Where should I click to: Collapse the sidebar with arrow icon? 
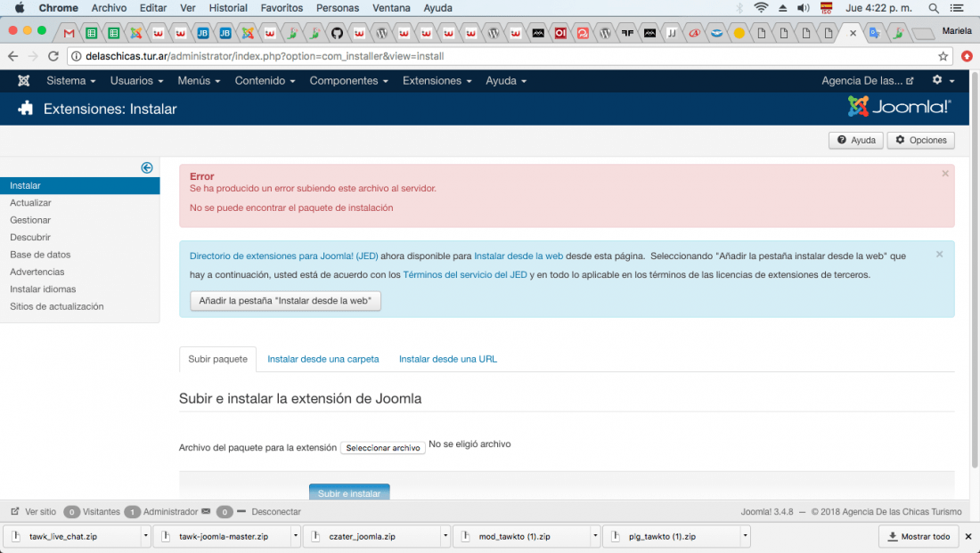coord(147,167)
